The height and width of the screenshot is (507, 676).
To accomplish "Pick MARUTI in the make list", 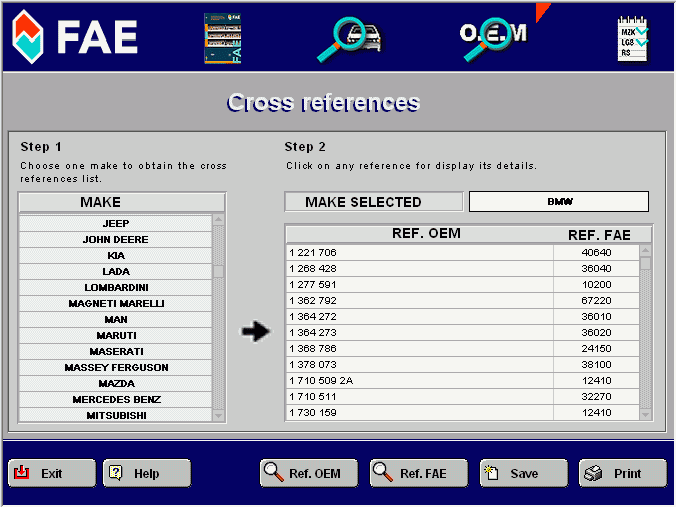I will [116, 335].
